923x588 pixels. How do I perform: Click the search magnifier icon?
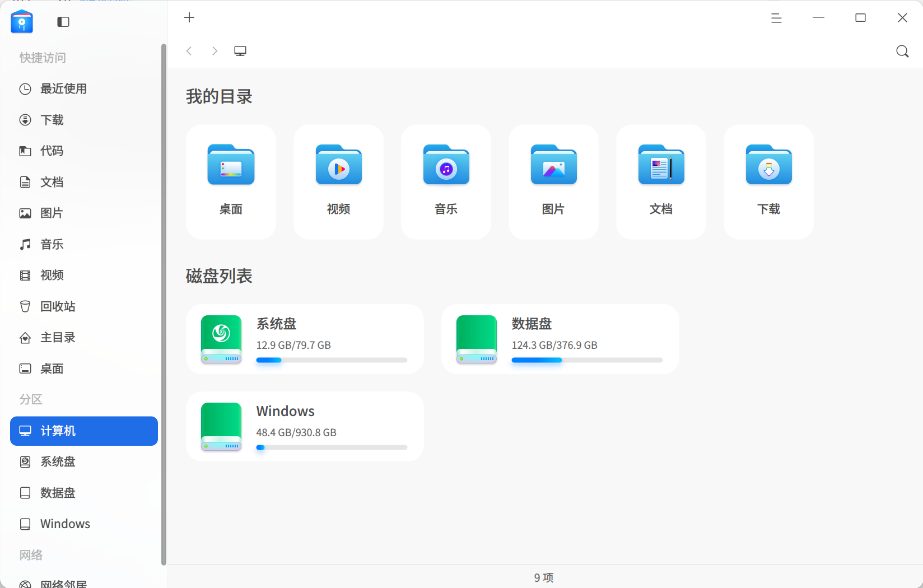pyautogui.click(x=902, y=51)
